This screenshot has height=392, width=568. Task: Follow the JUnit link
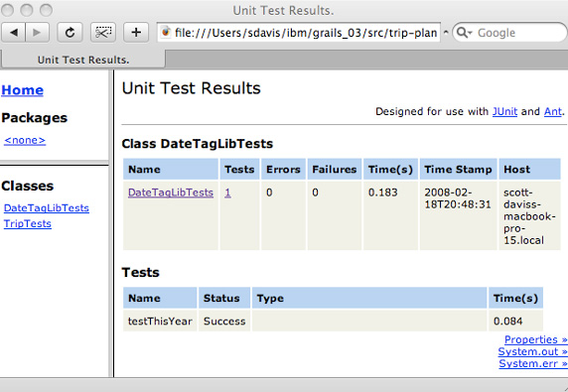(504, 111)
